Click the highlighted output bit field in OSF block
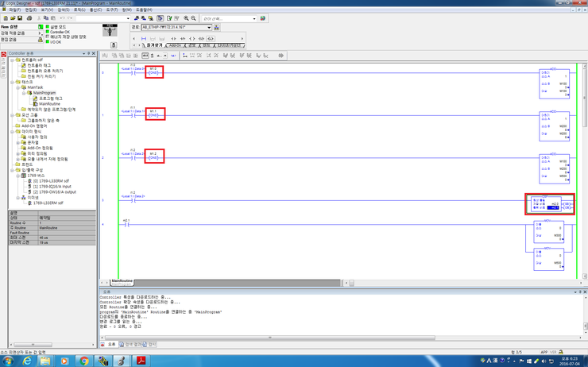Screen dimensions: 588x367 [553, 207]
